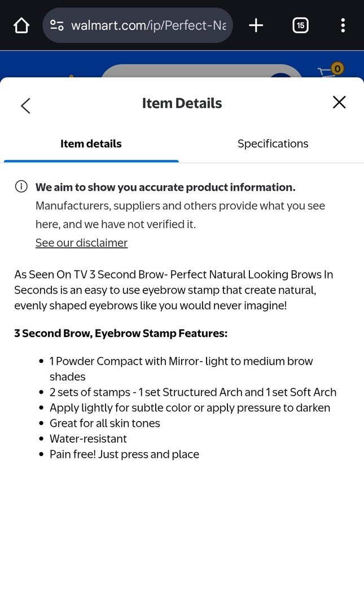Tap the "Water-resistant" bullet point

click(88, 439)
